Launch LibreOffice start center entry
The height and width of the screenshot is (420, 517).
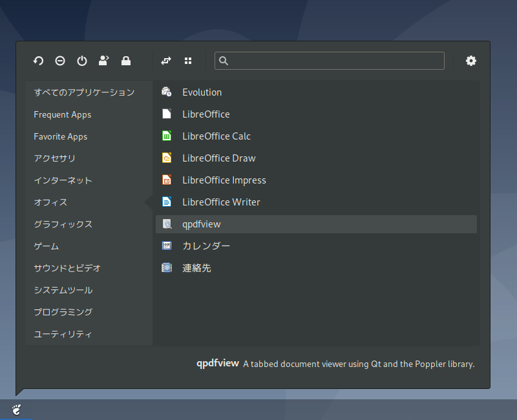[316, 114]
